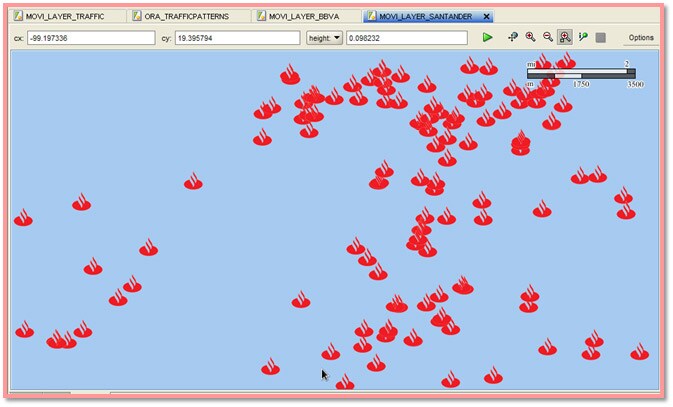Image resolution: width=673 pixels, height=407 pixels.
Task: Click the zoom in magnifier tool
Action: point(531,37)
